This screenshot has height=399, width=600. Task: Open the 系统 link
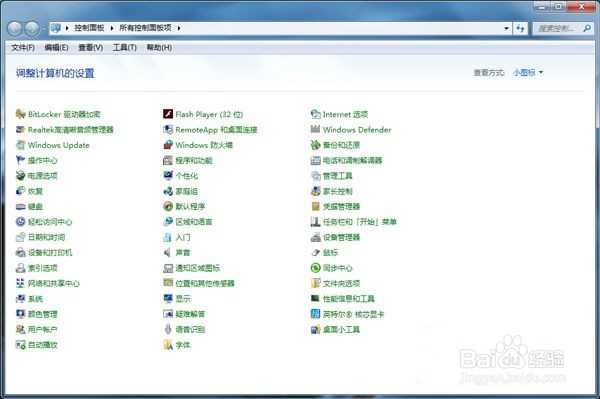tap(35, 299)
